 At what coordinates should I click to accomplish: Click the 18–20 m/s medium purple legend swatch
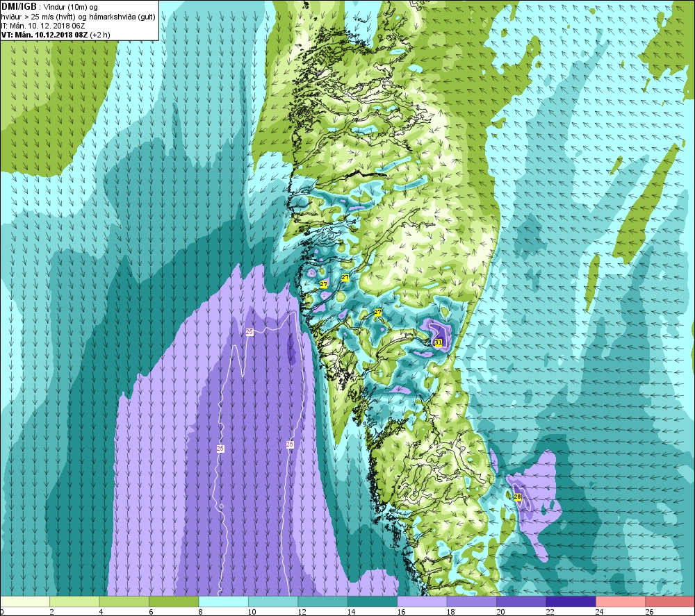472,601
